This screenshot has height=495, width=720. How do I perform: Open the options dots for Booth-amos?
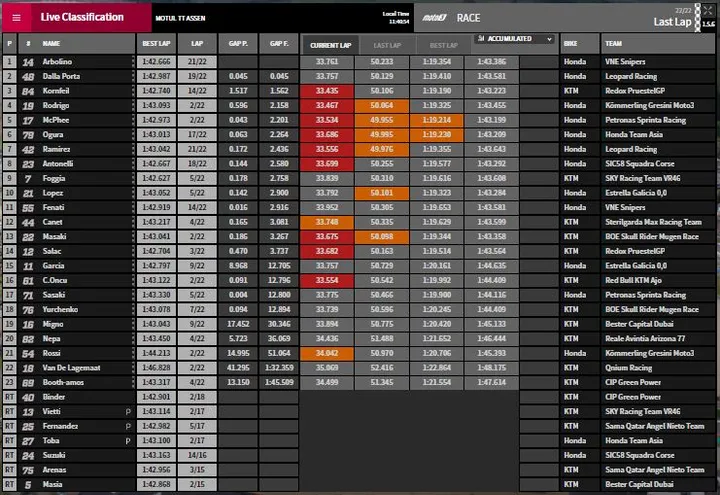pyautogui.click(x=134, y=382)
